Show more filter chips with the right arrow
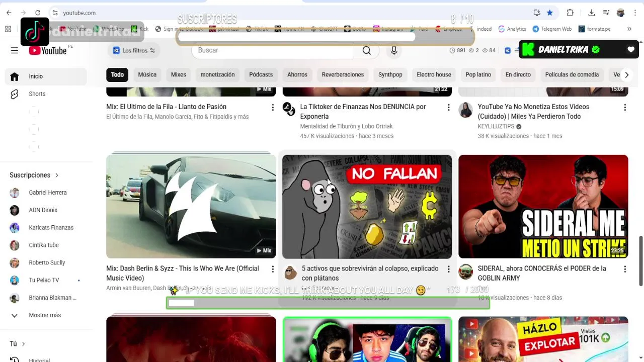The width and height of the screenshot is (644, 362). tap(626, 75)
